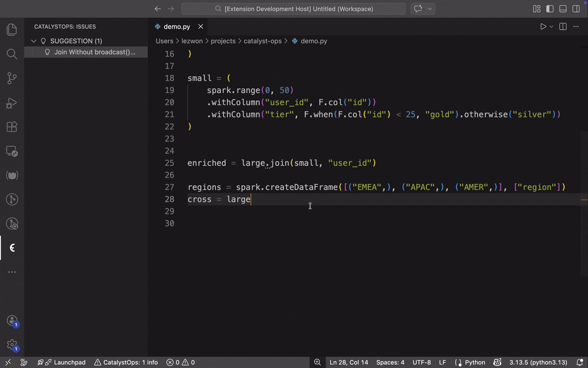588x368 pixels.
Task: Click the Run Python File play button
Action: pyautogui.click(x=543, y=27)
